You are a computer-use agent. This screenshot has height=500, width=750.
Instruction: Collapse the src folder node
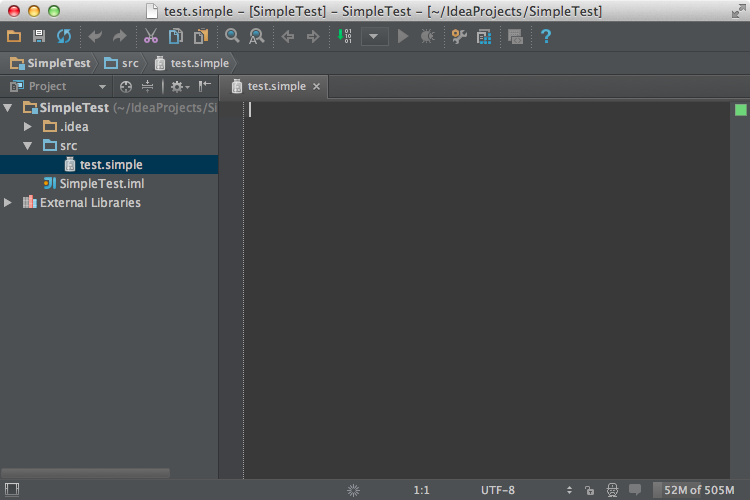click(x=28, y=146)
